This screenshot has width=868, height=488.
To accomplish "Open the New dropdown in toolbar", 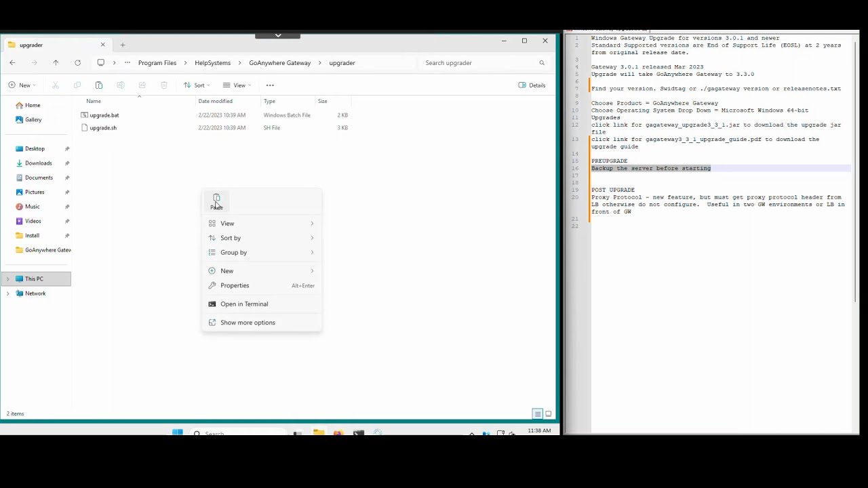I will (x=22, y=85).
